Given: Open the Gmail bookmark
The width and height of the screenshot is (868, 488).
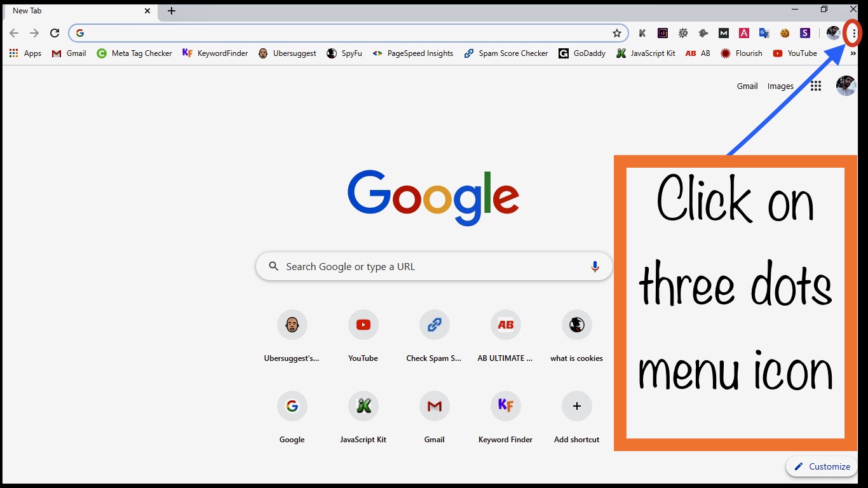Looking at the screenshot, I should click(x=69, y=53).
